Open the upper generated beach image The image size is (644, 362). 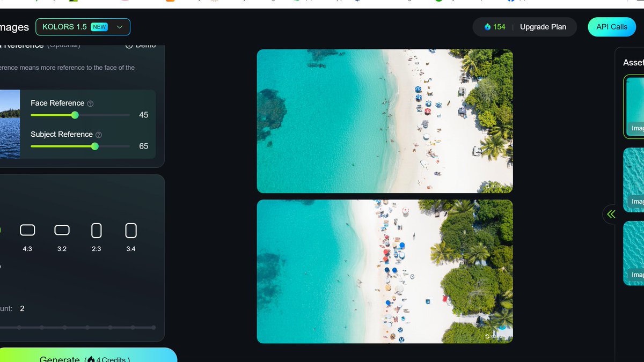coord(385,121)
